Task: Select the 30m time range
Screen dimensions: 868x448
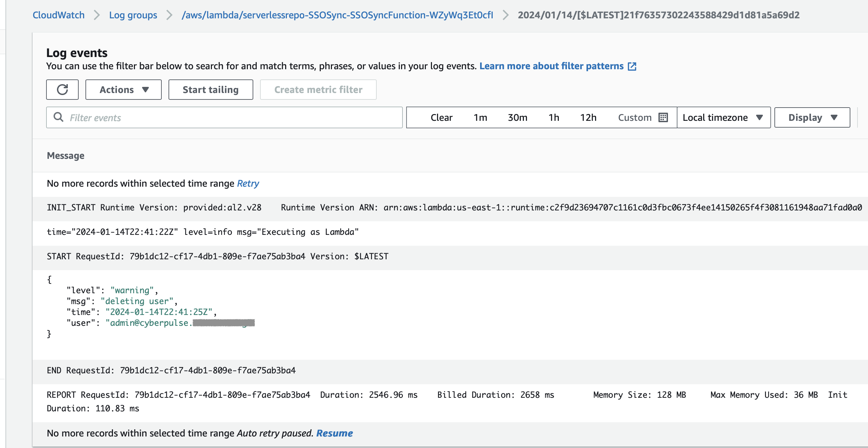Action: [x=518, y=117]
